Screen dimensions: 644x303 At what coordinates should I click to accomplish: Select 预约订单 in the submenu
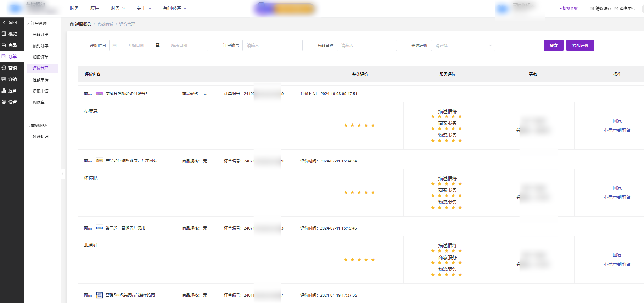pos(40,46)
